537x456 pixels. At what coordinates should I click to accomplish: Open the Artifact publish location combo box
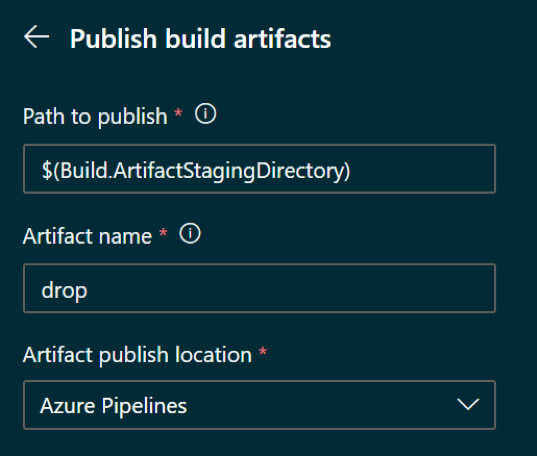pyautogui.click(x=259, y=405)
